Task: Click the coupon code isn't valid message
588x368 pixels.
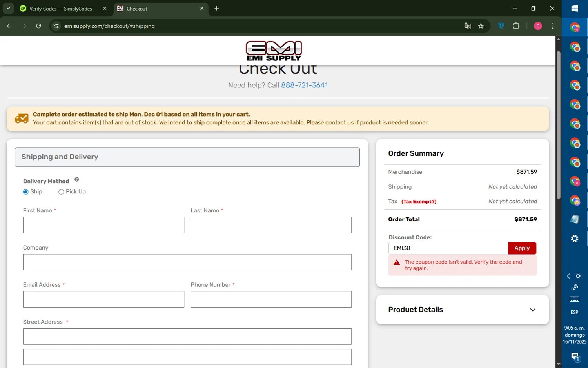Action: (x=463, y=265)
